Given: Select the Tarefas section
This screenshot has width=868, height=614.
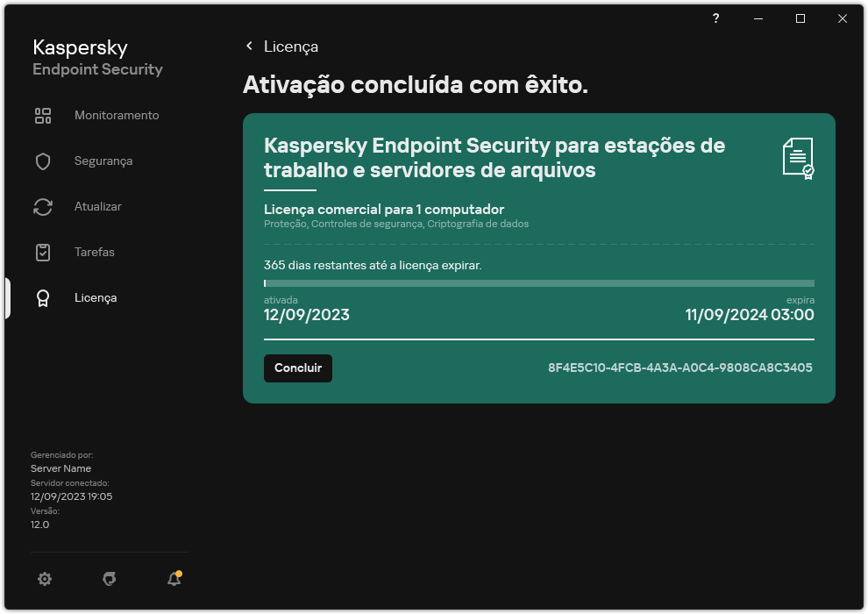Looking at the screenshot, I should point(94,252).
